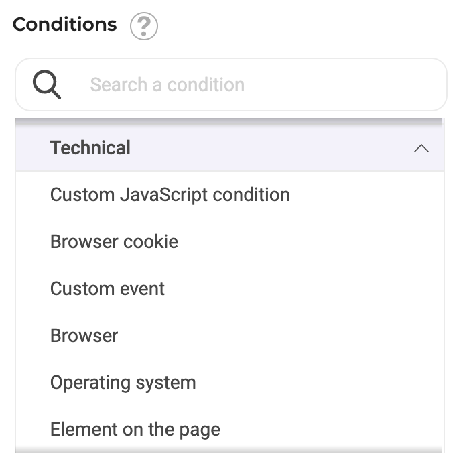Choose the Browser condition entry
The width and height of the screenshot is (465, 476).
[230, 335]
